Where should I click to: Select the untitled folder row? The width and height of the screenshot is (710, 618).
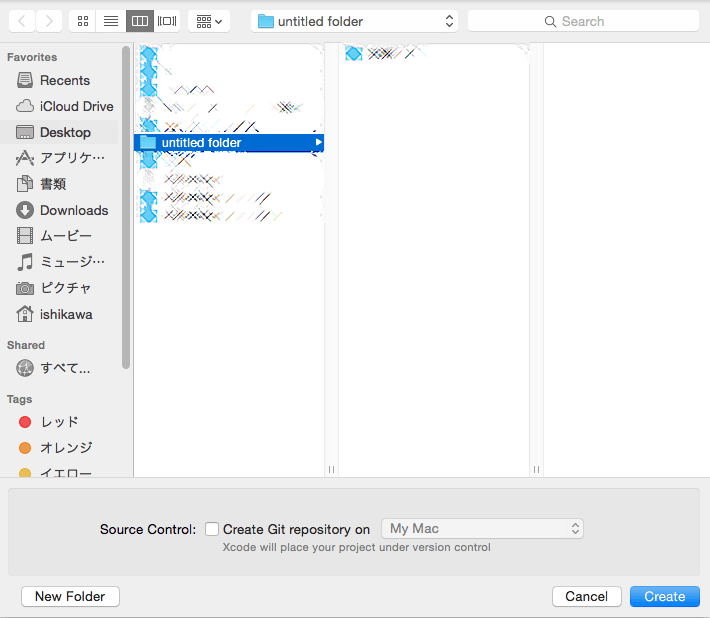coord(229,143)
